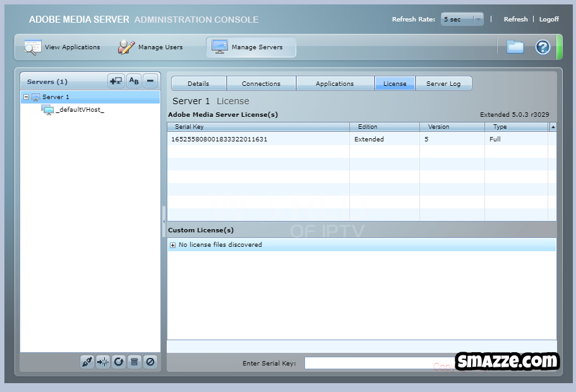Select Server 1 in the servers tree
This screenshot has width=576, height=392.
click(90, 97)
